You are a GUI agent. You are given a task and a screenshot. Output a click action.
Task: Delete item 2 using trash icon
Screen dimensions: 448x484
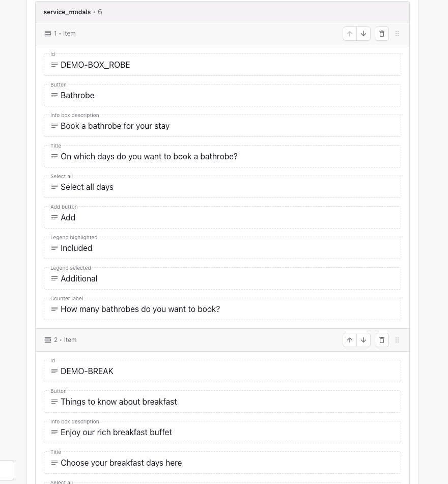coord(382,340)
